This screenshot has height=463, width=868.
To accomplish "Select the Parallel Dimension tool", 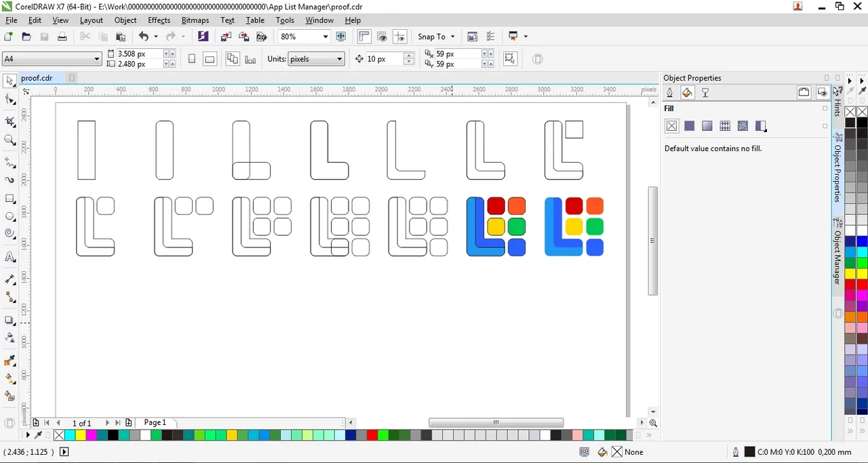I will tap(9, 279).
